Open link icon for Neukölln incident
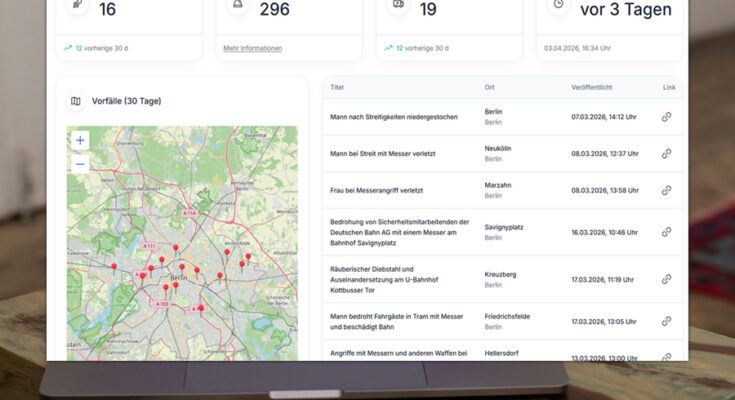This screenshot has width=735, height=400. pos(667,153)
